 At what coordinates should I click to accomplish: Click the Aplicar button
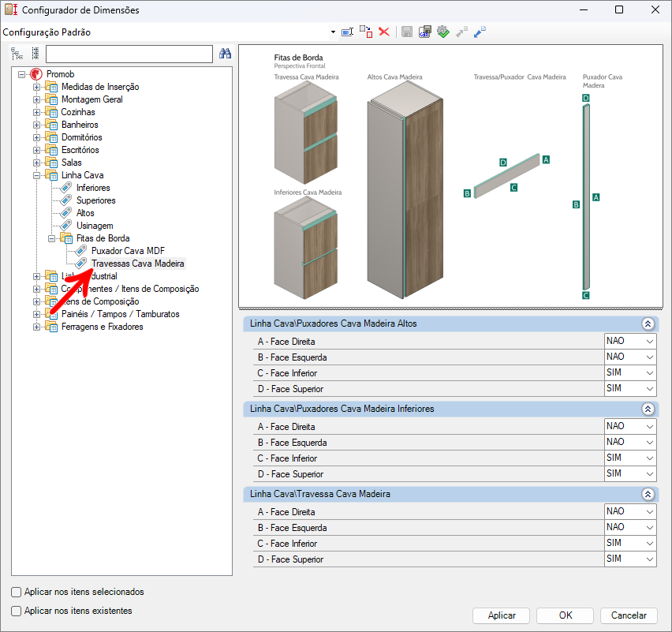pyautogui.click(x=502, y=615)
